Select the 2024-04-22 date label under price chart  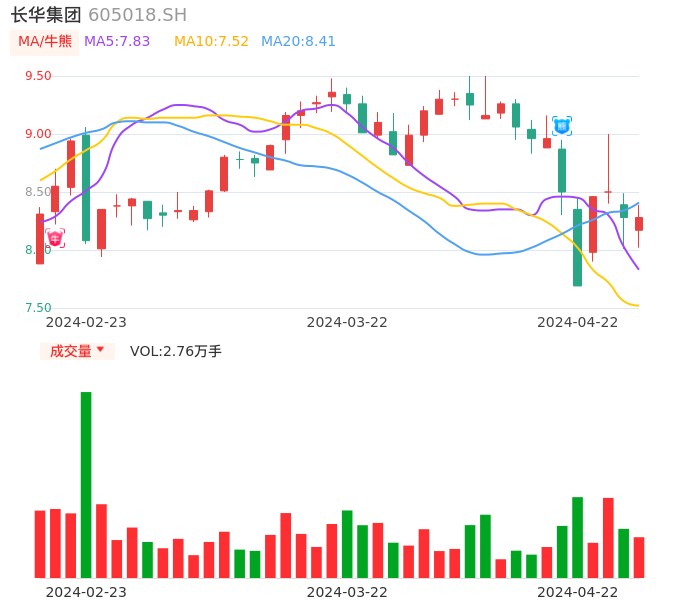point(578,322)
